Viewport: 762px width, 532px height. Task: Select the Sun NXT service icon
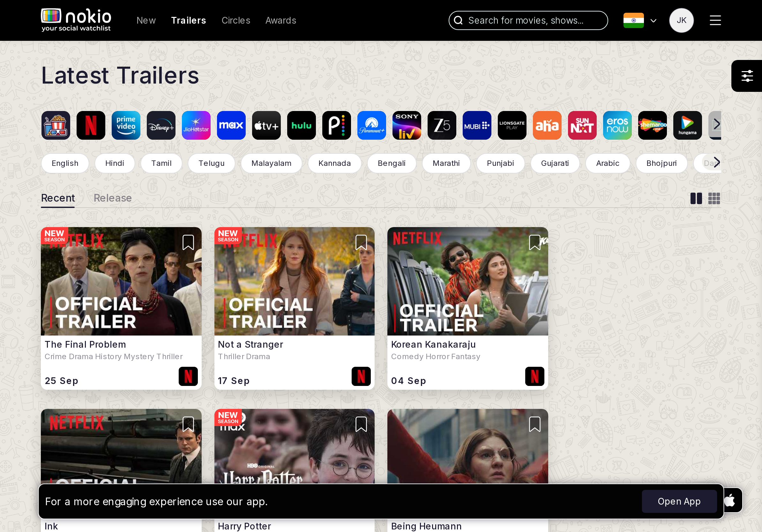click(582, 125)
